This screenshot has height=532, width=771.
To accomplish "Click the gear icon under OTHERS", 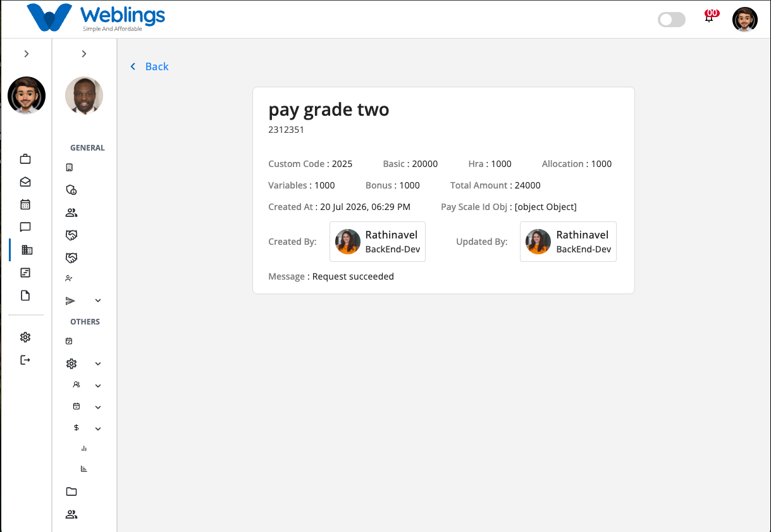I will pyautogui.click(x=71, y=364).
